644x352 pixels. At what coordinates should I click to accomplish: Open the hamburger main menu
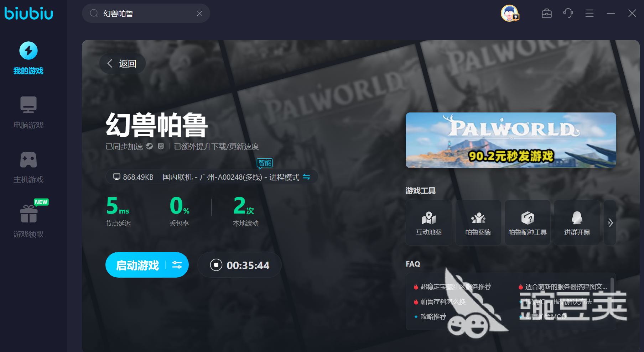click(x=590, y=14)
